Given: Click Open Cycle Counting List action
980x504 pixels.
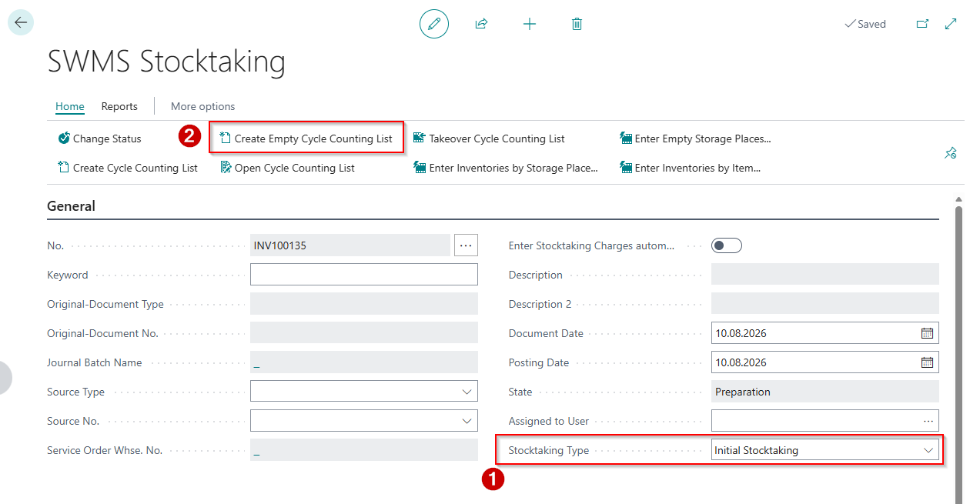Looking at the screenshot, I should point(288,168).
